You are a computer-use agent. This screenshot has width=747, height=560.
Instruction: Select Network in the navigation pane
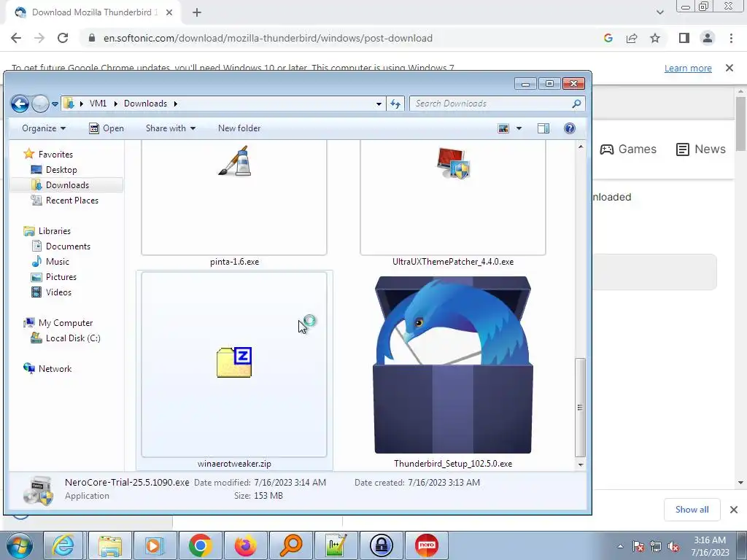pos(55,368)
